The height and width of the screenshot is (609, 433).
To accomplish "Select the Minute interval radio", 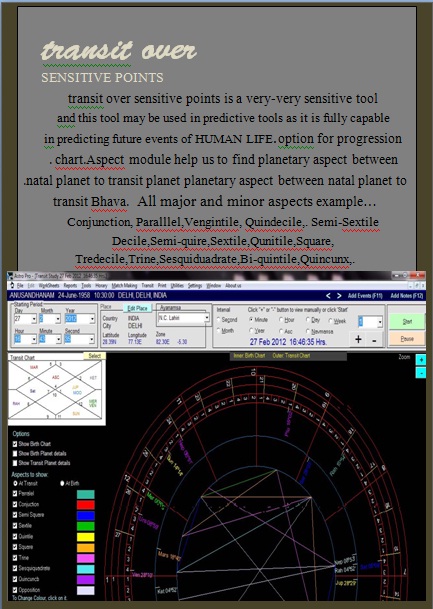I will [x=251, y=320].
